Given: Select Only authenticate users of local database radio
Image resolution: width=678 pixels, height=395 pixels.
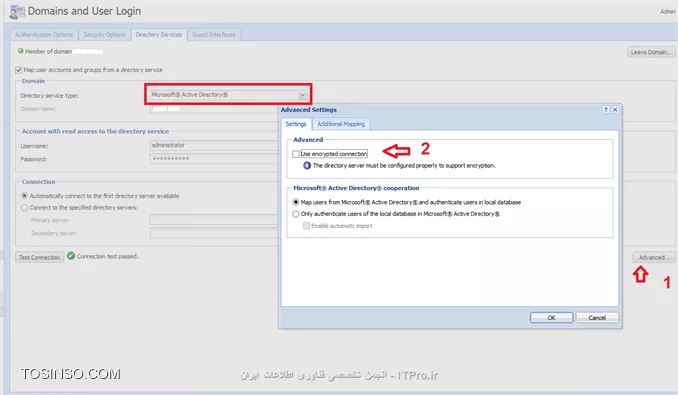Looking at the screenshot, I should (296, 214).
